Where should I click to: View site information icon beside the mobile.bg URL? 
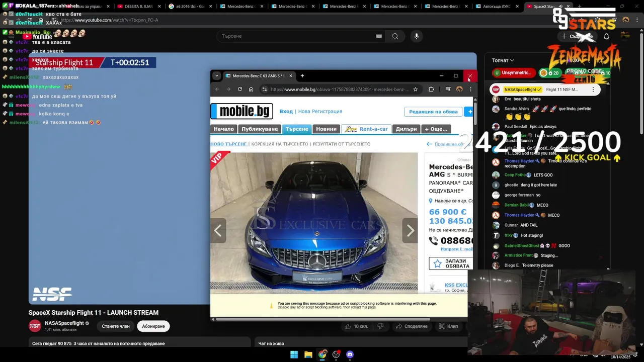265,89
